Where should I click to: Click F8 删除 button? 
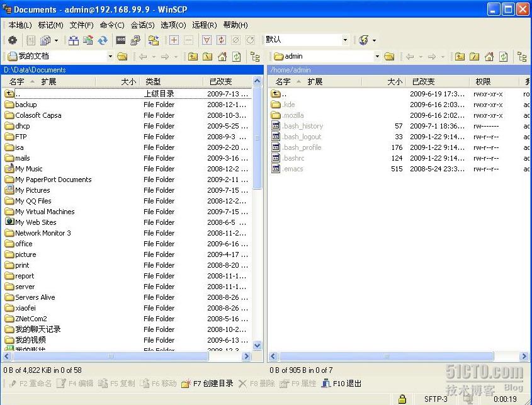256,384
